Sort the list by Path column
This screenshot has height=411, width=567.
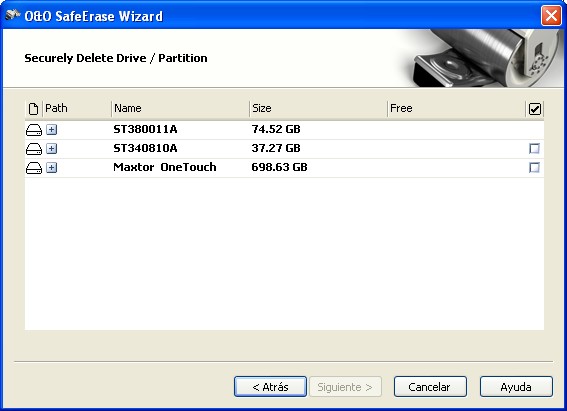77,108
